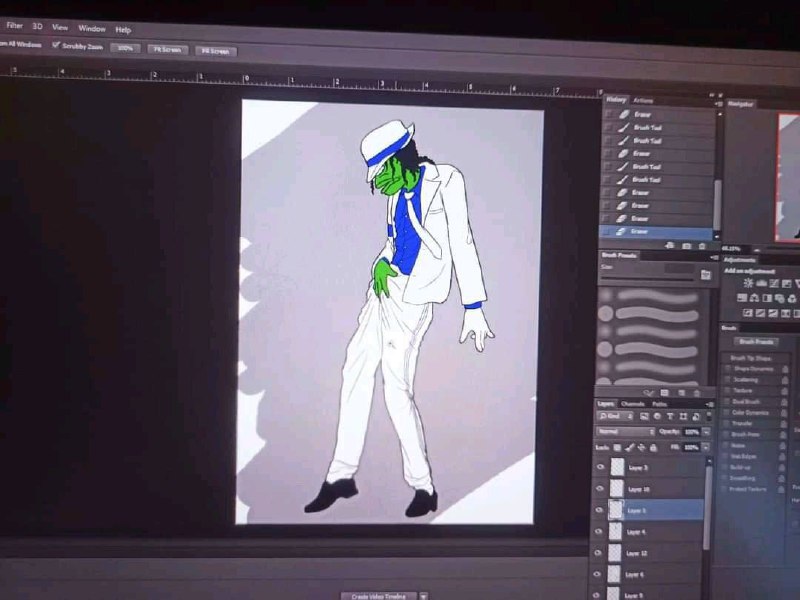Add a Hue/Saturation adjustment
The width and height of the screenshot is (800, 600).
(742, 297)
